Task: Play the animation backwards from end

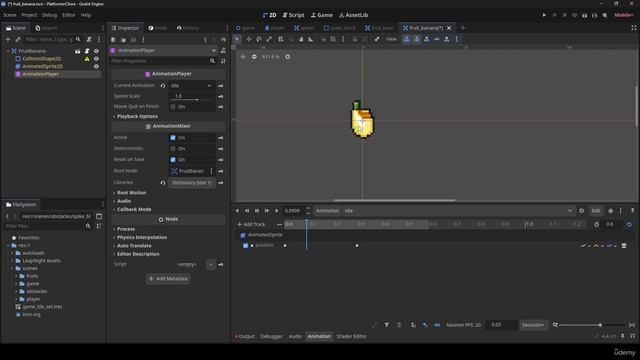Action: click(247, 211)
